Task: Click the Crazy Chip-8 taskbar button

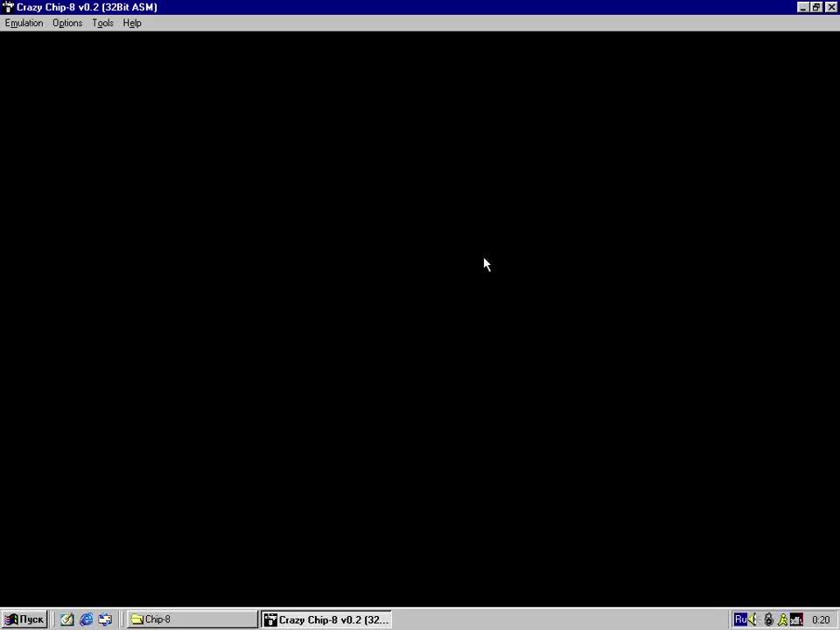Action: coord(326,619)
